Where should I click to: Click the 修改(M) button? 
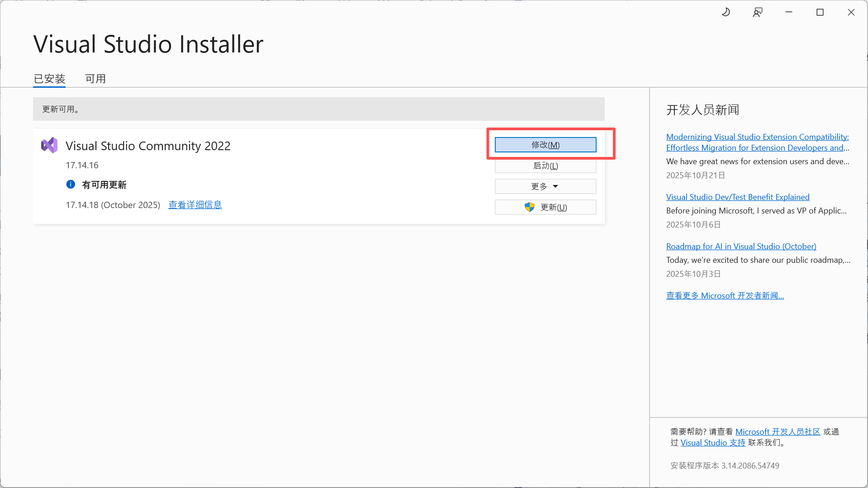click(545, 145)
